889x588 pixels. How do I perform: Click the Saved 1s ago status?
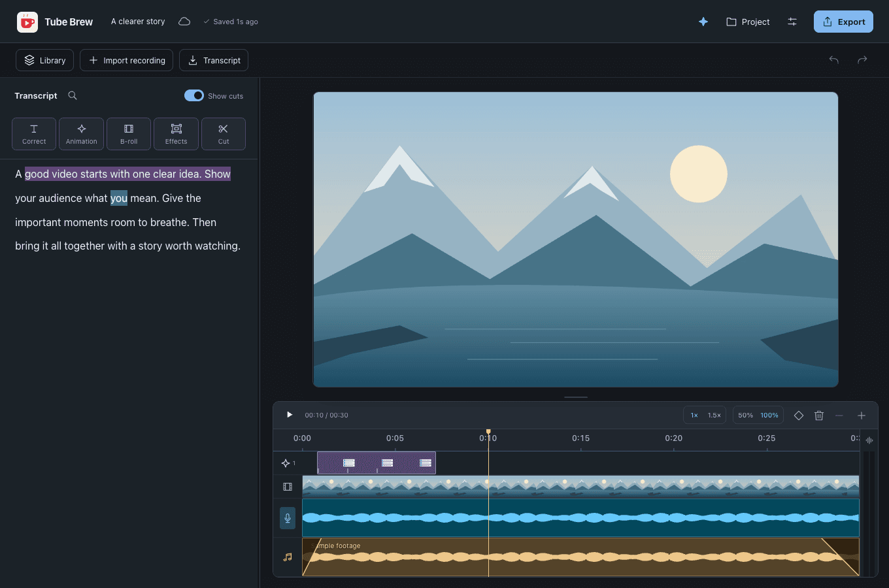click(x=231, y=22)
